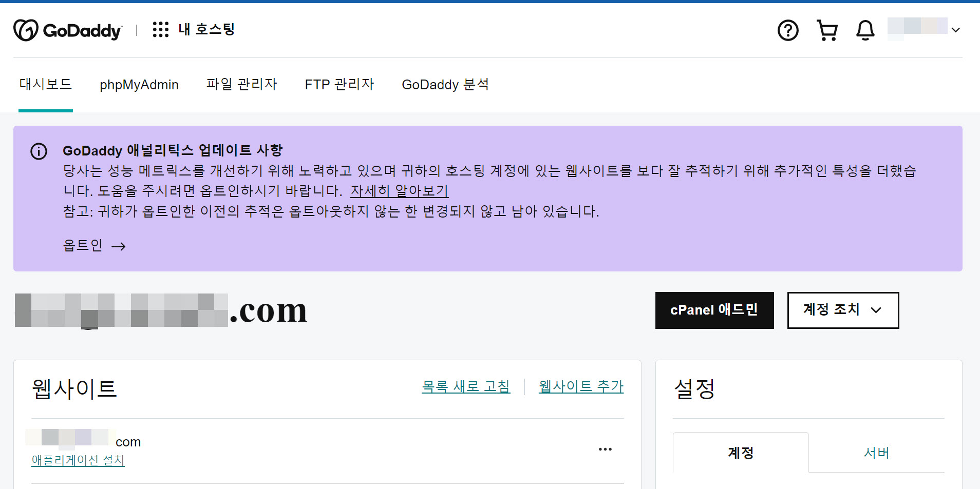Open the notifications bell icon

865,31
